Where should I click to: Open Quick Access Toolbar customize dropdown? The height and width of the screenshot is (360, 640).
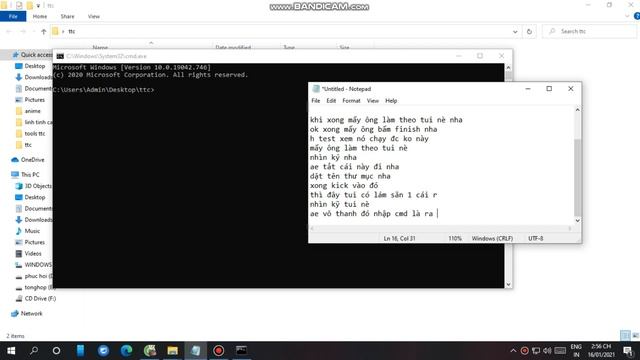tap(38, 6)
